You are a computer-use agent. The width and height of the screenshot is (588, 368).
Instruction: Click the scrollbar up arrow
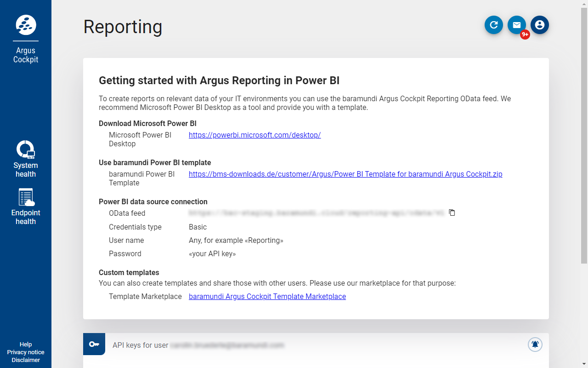click(584, 3)
